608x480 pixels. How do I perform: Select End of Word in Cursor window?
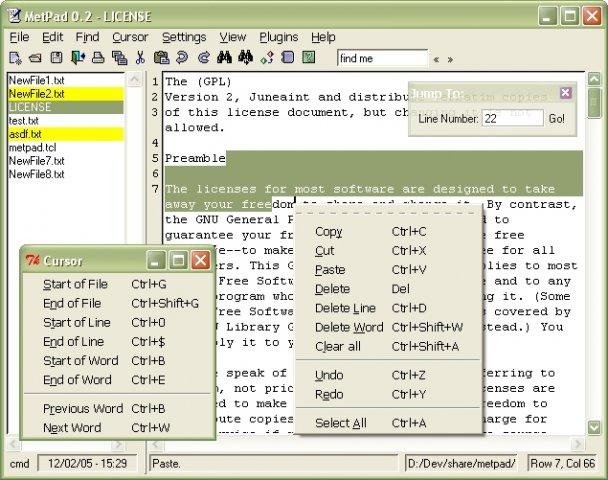pyautogui.click(x=117, y=380)
